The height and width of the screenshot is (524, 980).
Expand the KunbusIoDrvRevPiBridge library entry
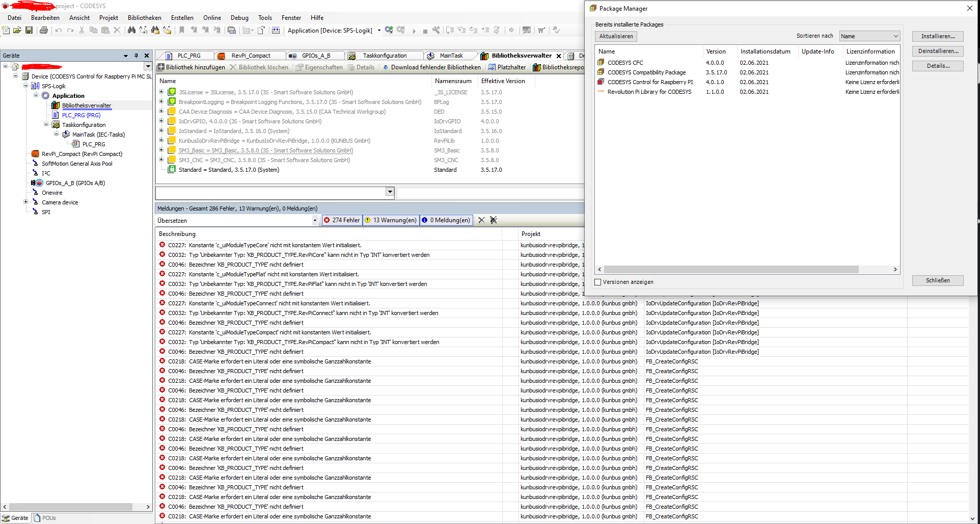(161, 140)
